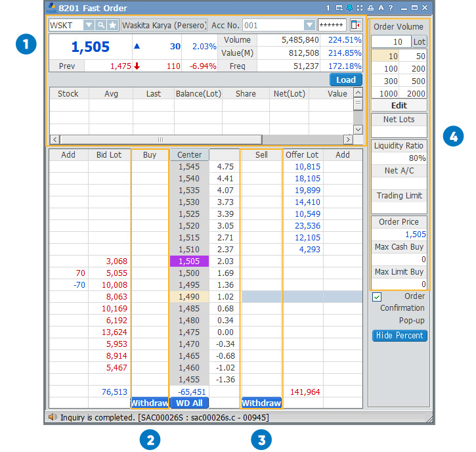Screen dimensions: 476x452
Task: Click the Center column header
Action: 189,155
